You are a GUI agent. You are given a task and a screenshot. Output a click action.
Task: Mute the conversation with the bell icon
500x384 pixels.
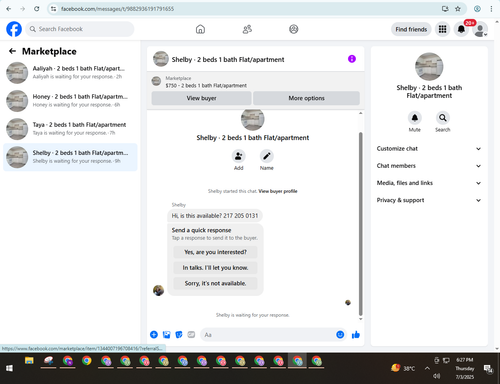click(415, 118)
